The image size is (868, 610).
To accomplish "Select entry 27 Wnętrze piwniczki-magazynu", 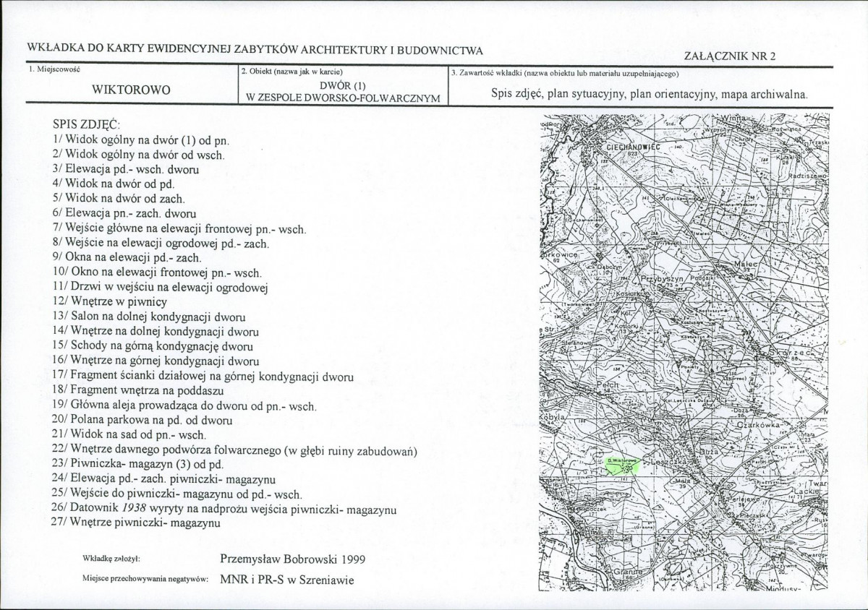I will (136, 523).
